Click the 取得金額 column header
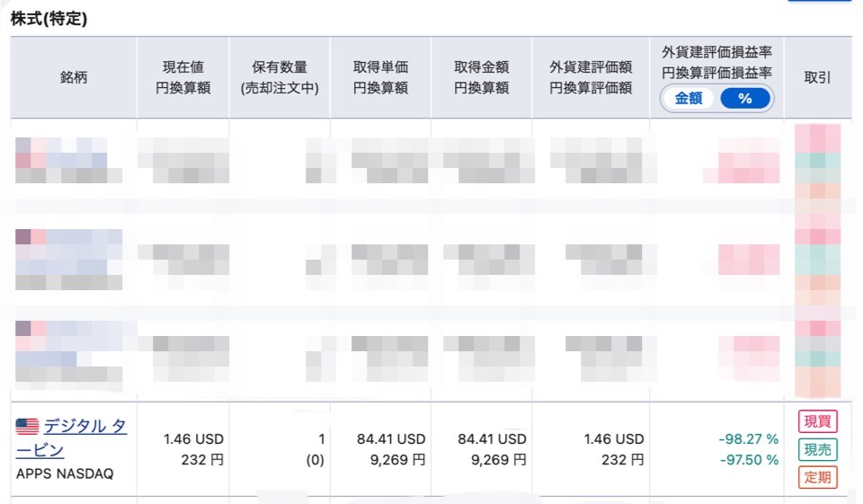The height and width of the screenshot is (504, 863). (482, 77)
